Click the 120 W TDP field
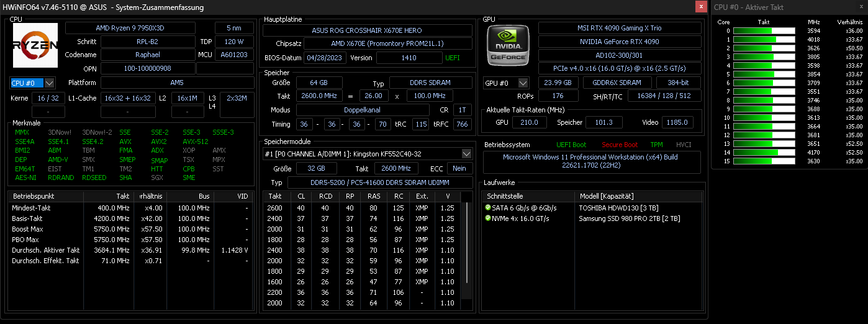 [x=234, y=42]
